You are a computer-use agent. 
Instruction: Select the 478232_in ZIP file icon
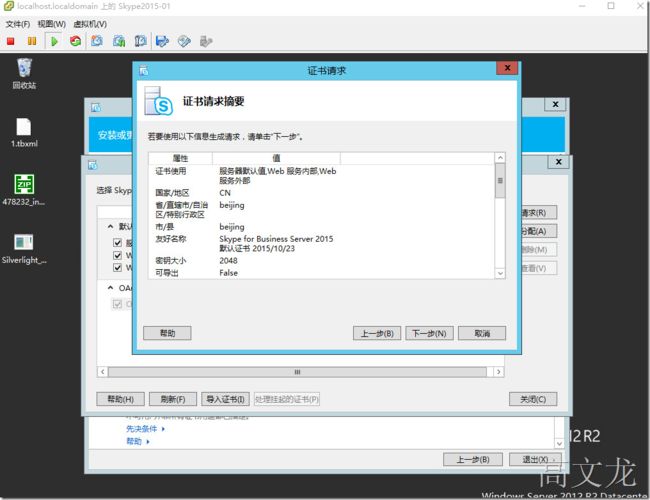click(24, 190)
